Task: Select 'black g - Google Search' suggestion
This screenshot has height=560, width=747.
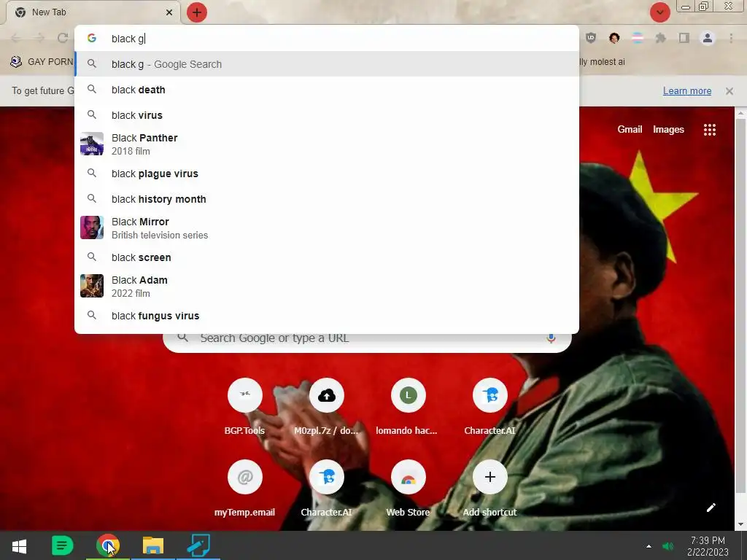Action: click(x=327, y=64)
